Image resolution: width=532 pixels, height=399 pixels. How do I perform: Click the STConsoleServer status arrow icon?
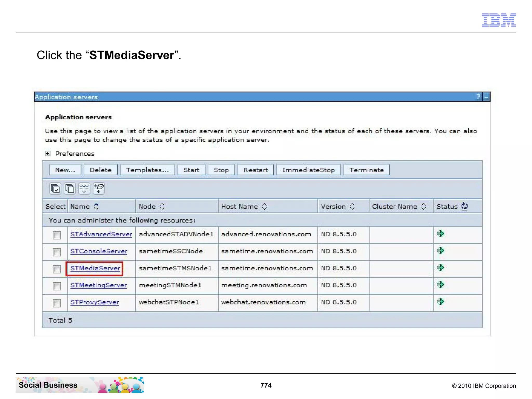pos(440,251)
